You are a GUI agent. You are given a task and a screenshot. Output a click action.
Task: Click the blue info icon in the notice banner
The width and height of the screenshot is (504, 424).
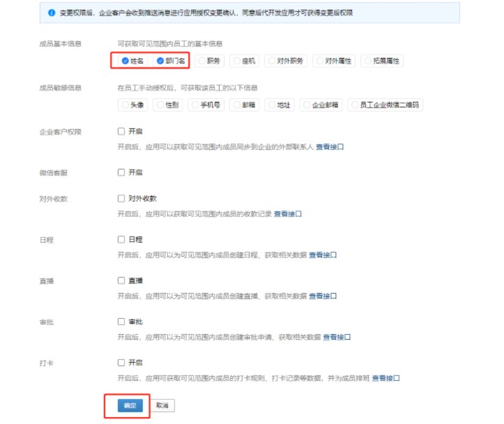pyautogui.click(x=52, y=13)
